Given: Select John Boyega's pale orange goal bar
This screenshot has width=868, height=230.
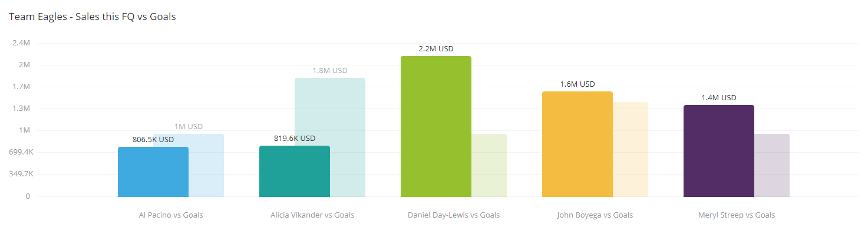Looking at the screenshot, I should 631,149.
